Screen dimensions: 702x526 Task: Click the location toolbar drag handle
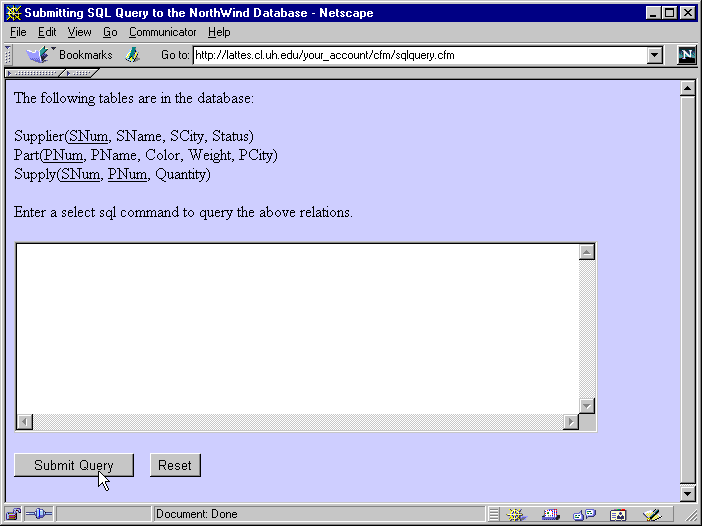(8, 55)
